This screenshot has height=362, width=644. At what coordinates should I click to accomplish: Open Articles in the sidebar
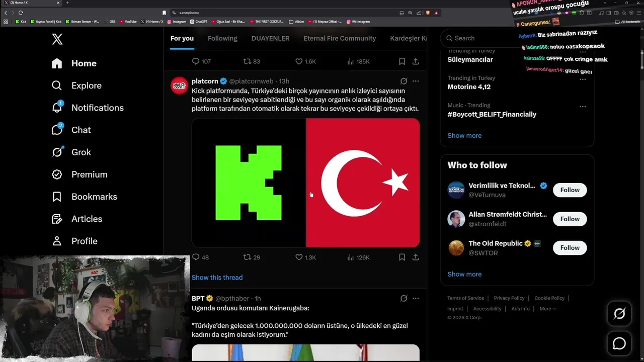[x=77, y=219]
